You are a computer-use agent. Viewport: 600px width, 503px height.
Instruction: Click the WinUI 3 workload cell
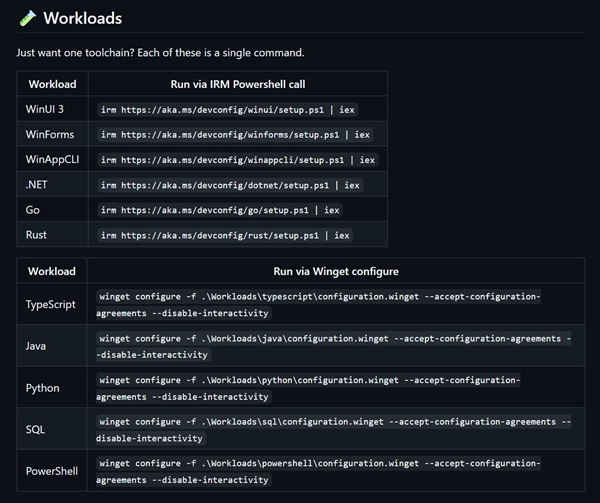(52, 109)
